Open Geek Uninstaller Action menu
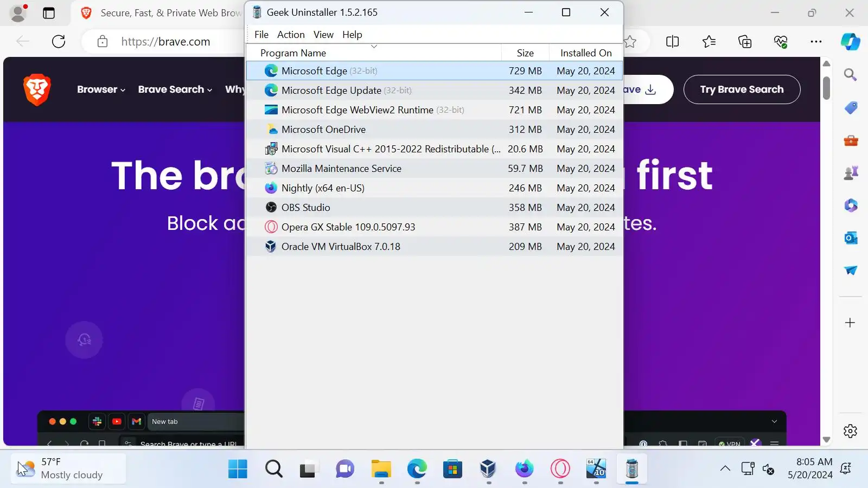The height and width of the screenshot is (488, 868). pos(291,35)
